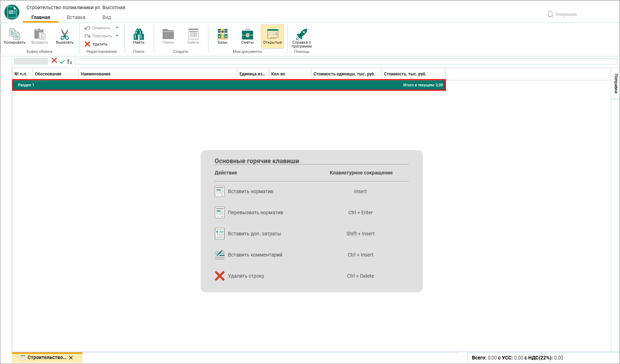Click the formula bar input field
This screenshot has height=364, width=620.
346,61
